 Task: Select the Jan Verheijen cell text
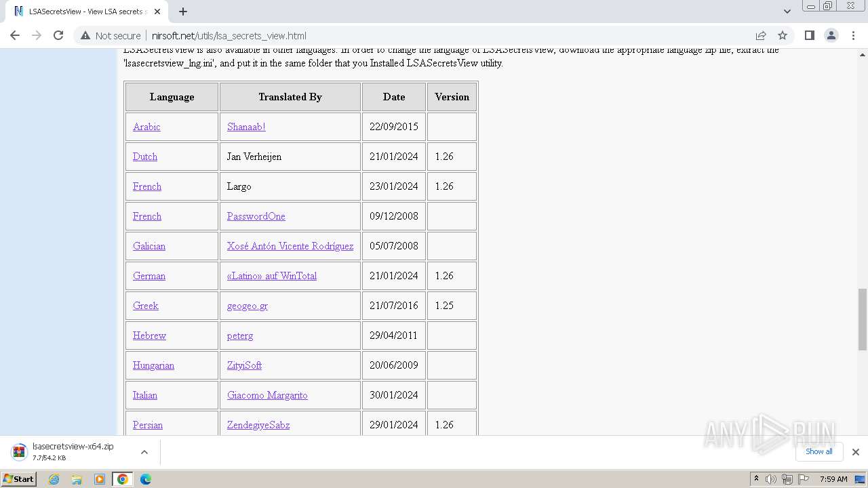coord(254,157)
